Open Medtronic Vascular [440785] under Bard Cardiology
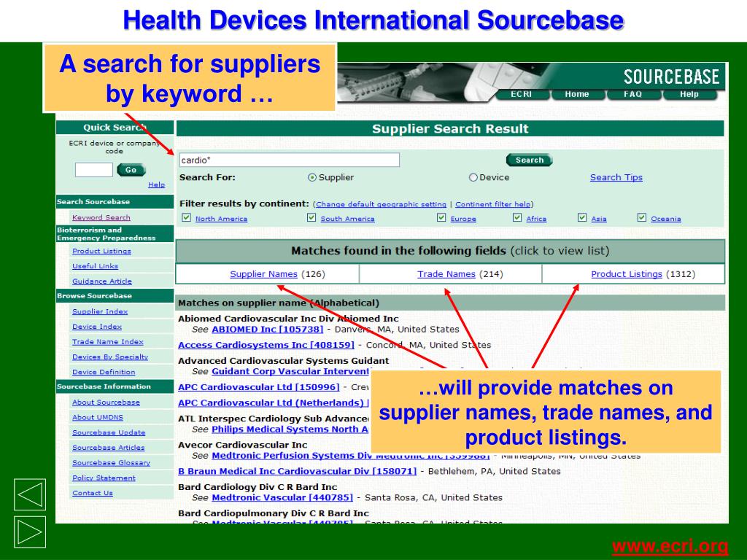 [282, 497]
